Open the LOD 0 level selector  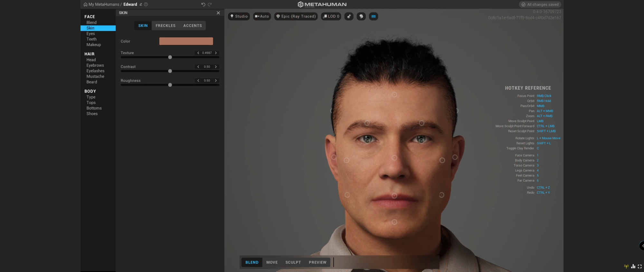(331, 16)
